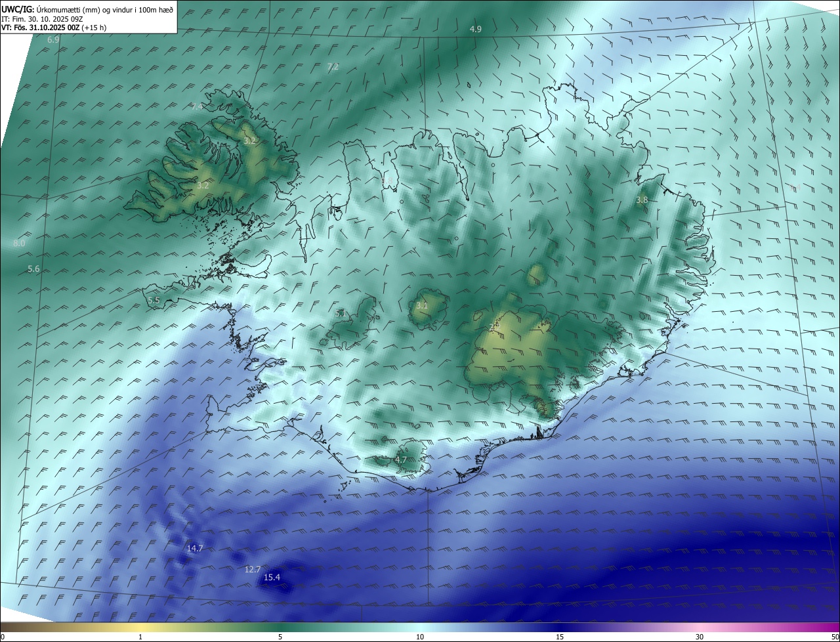Screen dimensions: 840x642
Task: Click the 7.4 value label
Action: click(197, 107)
